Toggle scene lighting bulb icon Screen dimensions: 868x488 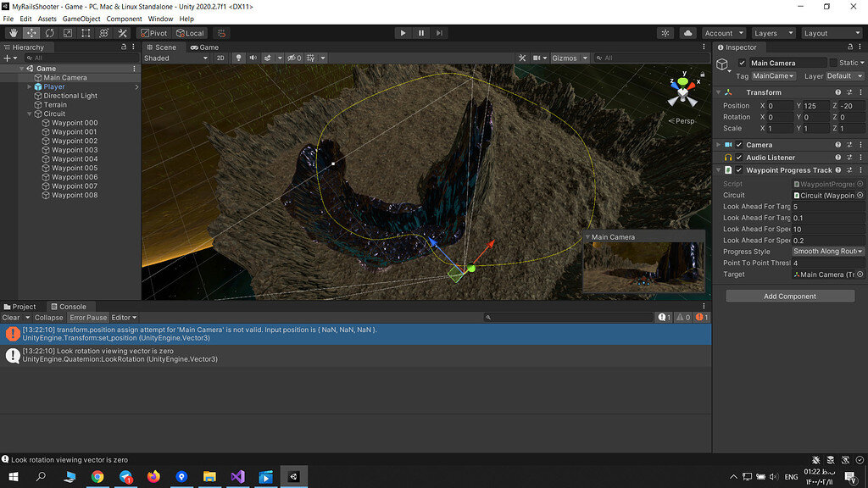pyautogui.click(x=238, y=58)
